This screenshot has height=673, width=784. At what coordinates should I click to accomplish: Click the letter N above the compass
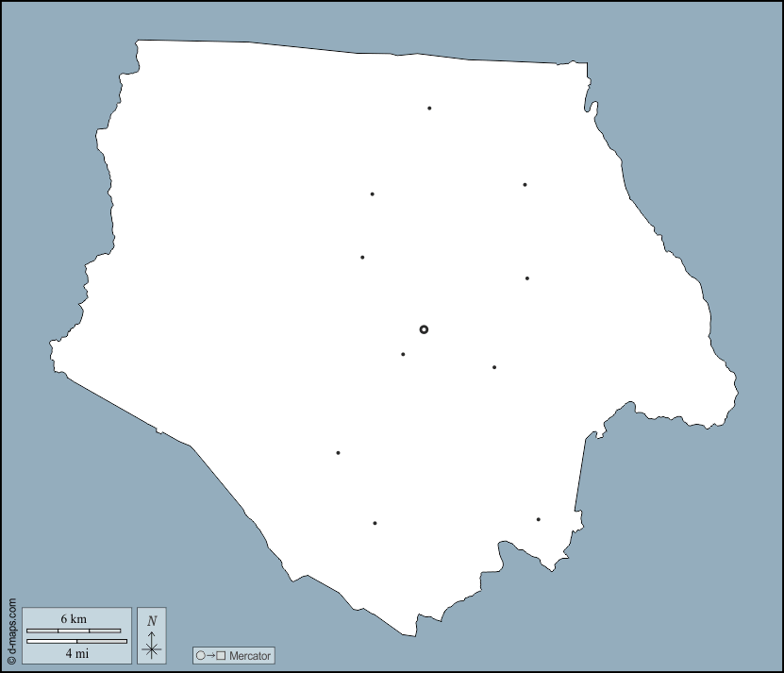152,621
